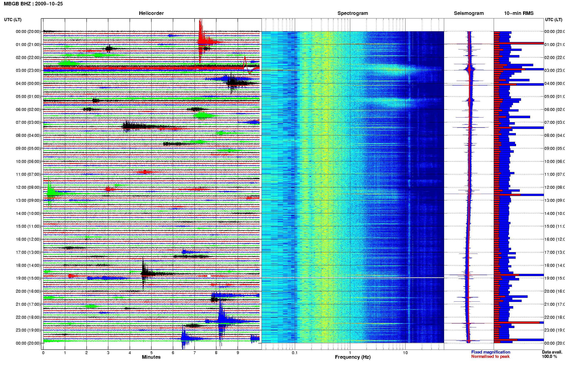Select the "Spectrogram" panel heading
The width and height of the screenshot is (588, 368).
[x=353, y=13]
